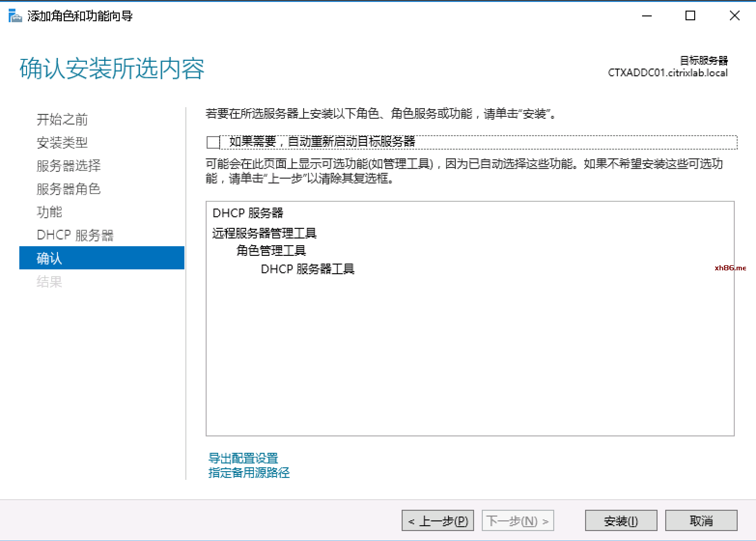Image resolution: width=756 pixels, height=541 pixels.
Task: Open the 开始之前 step in sidebar
Action: [x=62, y=119]
